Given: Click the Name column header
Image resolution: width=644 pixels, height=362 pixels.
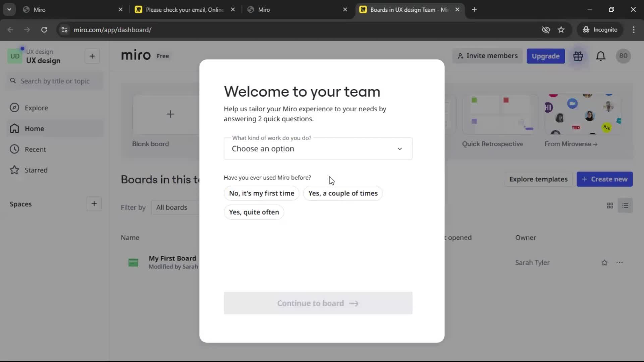Looking at the screenshot, I should [130, 238].
